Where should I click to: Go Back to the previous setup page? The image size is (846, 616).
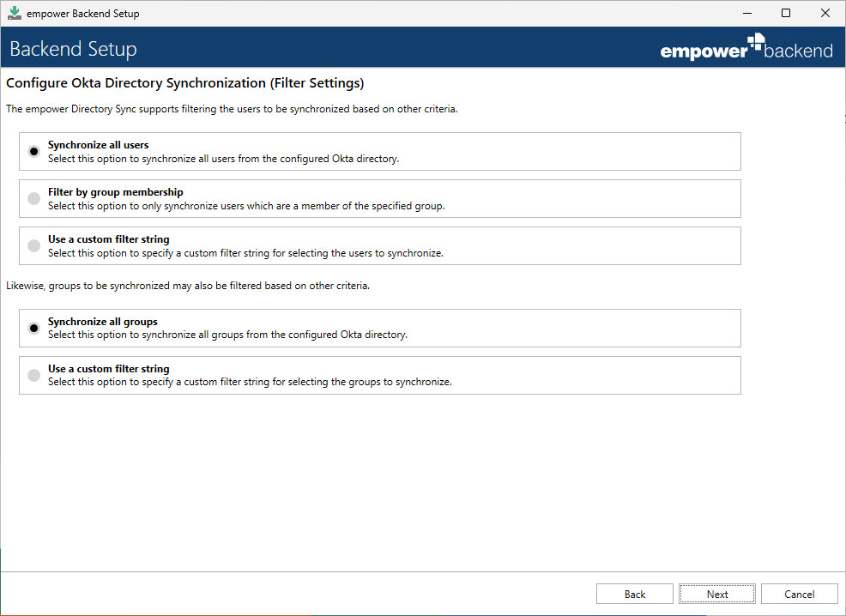point(635,594)
